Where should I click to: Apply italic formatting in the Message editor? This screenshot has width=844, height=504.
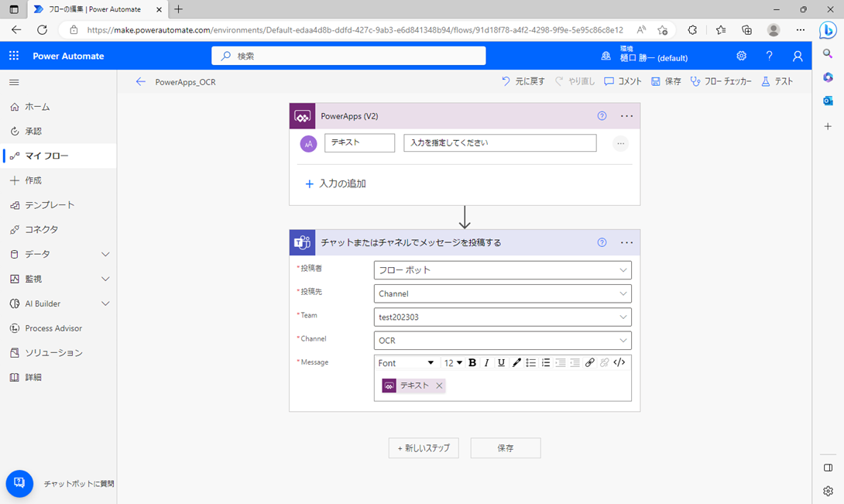(x=486, y=363)
